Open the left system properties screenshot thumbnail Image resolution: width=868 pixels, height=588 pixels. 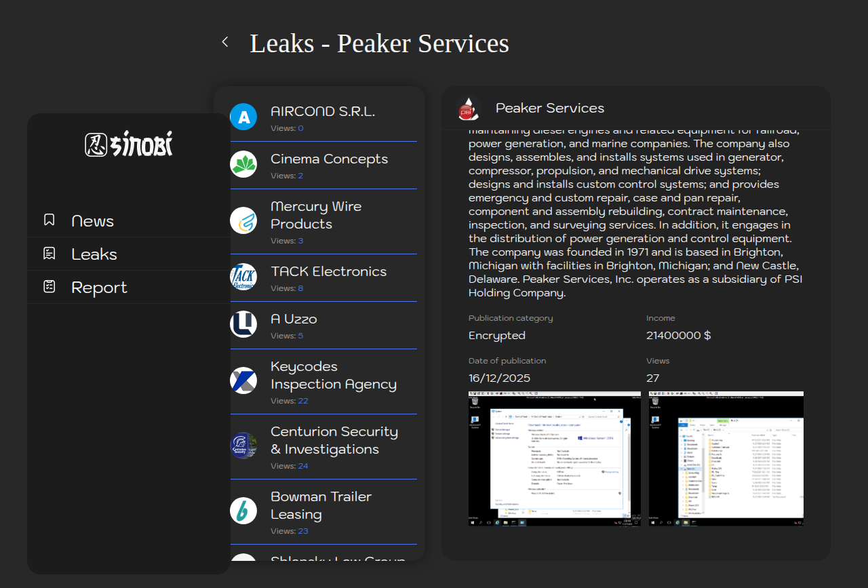(x=554, y=458)
